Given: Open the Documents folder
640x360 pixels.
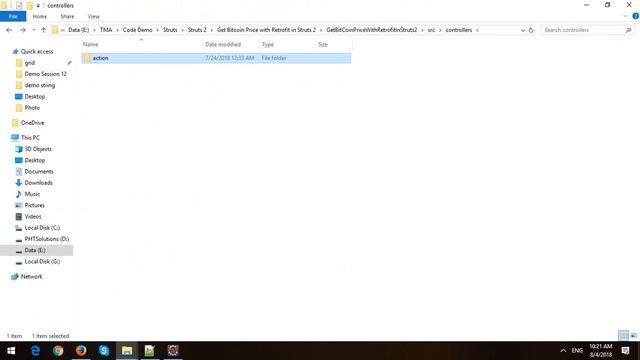Looking at the screenshot, I should click(39, 171).
